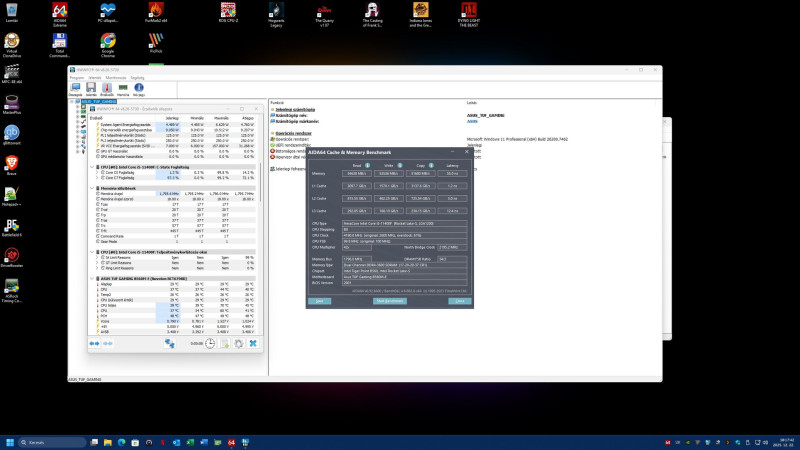
Task: Open ASRock Timing Configurator desktop icon
Action: [12, 291]
